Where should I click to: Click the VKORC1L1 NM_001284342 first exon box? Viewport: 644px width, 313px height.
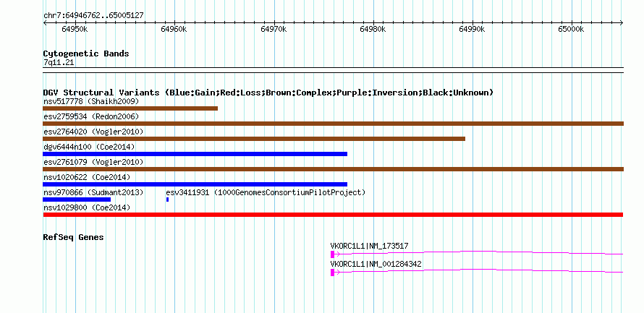[x=332, y=273]
